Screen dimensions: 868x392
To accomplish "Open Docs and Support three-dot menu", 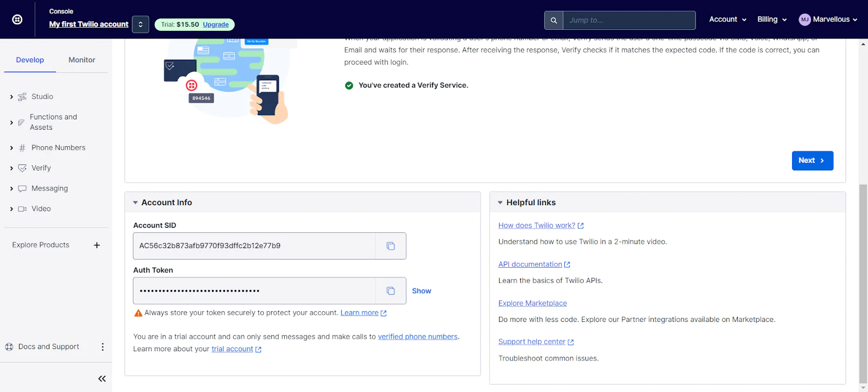I will [x=103, y=347].
